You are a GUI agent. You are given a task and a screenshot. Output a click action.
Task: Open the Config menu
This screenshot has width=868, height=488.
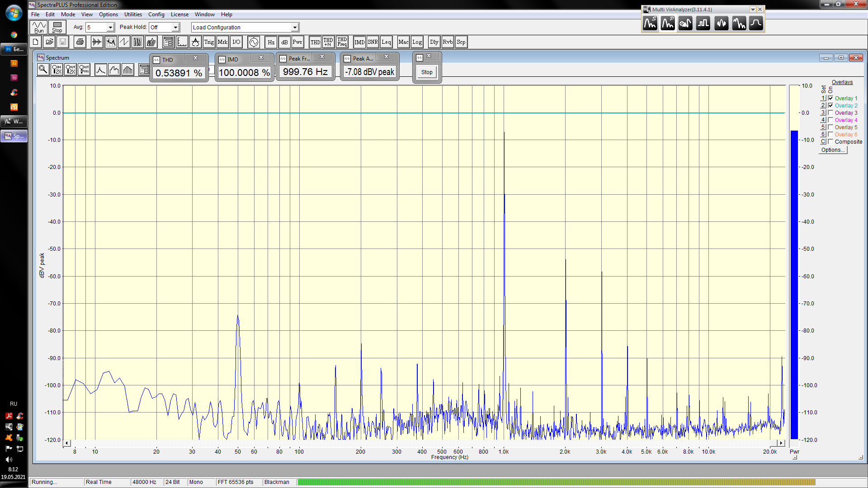coord(156,14)
